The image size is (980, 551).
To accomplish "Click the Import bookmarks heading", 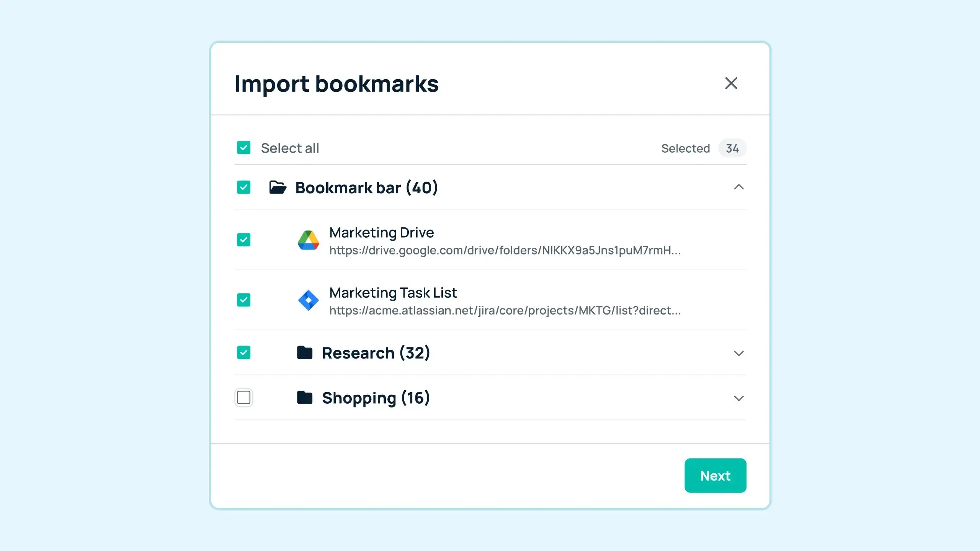I will [x=336, y=84].
